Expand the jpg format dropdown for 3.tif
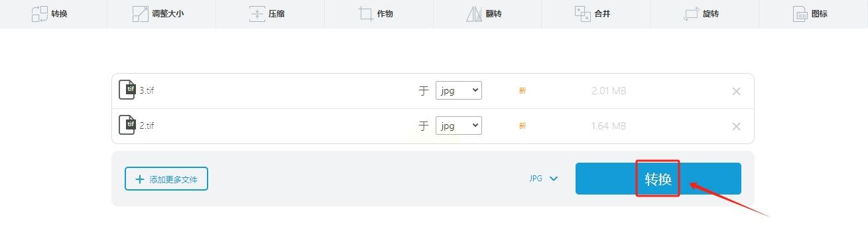 (x=458, y=90)
